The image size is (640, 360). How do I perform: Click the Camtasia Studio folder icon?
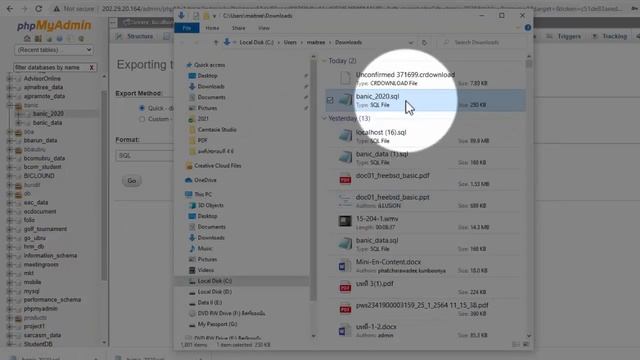(192, 129)
